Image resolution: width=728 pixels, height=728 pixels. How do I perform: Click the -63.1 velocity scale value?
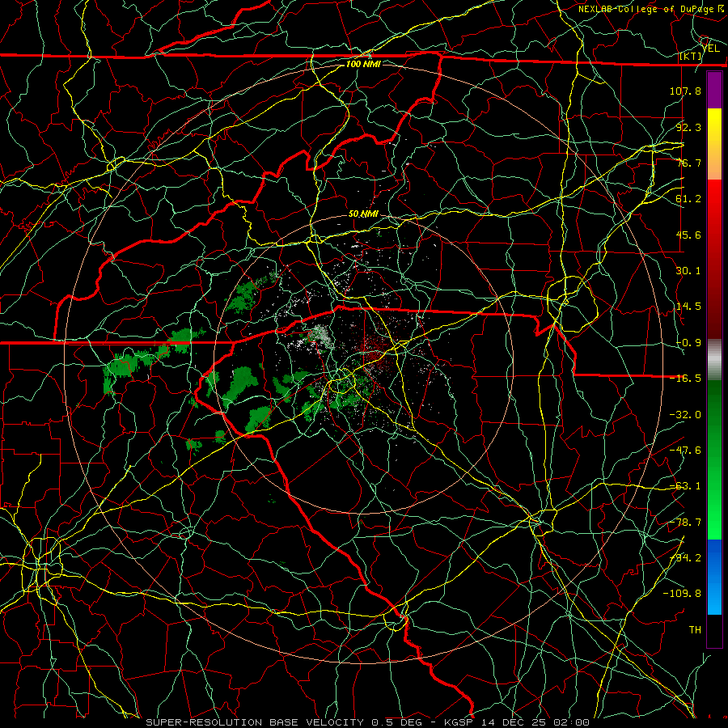pyautogui.click(x=685, y=486)
